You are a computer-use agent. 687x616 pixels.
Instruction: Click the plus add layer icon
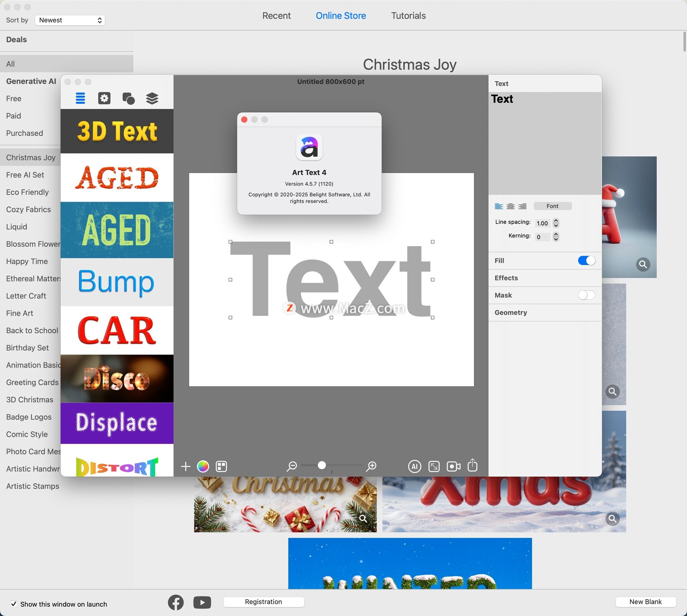185,466
